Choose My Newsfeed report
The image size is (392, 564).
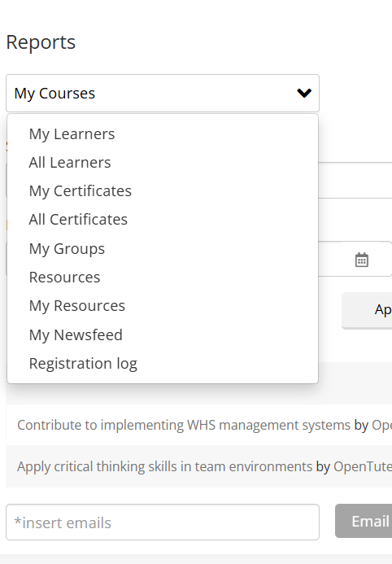tap(76, 334)
